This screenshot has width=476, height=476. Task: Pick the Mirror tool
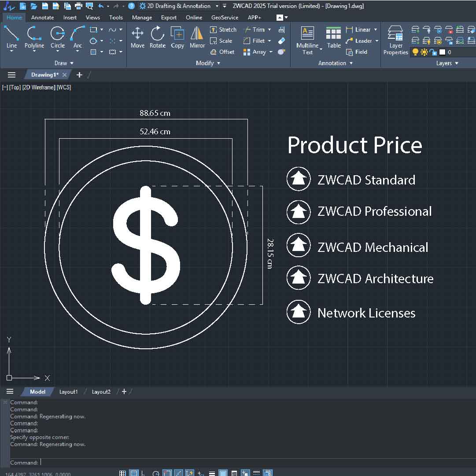tap(197, 37)
